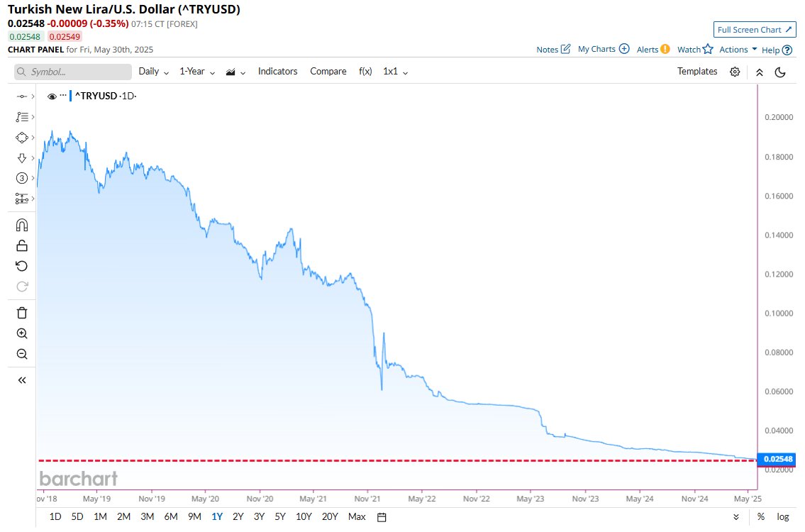Open the Daily frequency dropdown
The image size is (805, 532).
[x=153, y=72]
